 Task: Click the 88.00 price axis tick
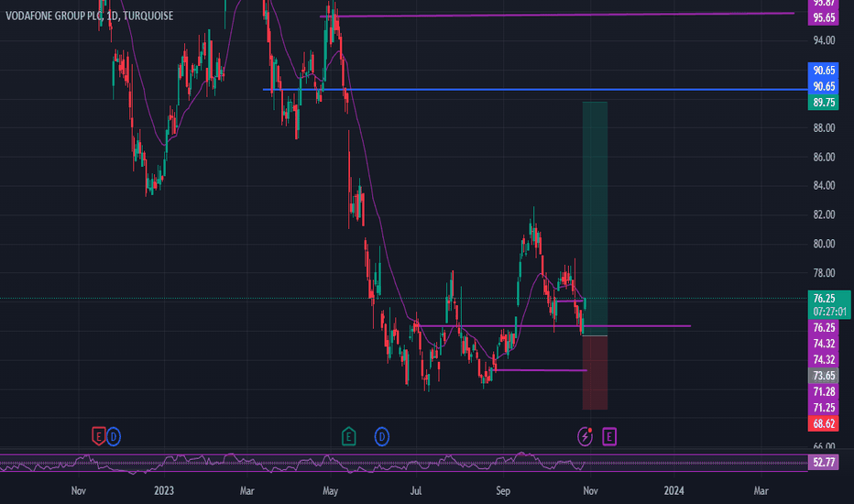[824, 128]
